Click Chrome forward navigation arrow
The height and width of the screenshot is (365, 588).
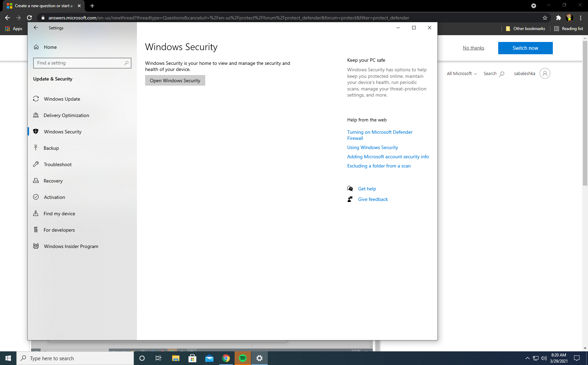[18, 18]
